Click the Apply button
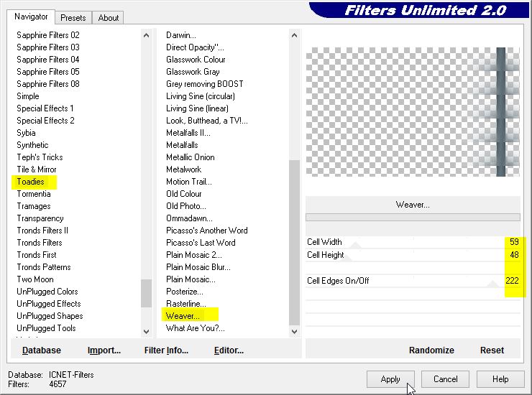This screenshot has width=532, height=395. pyautogui.click(x=390, y=379)
